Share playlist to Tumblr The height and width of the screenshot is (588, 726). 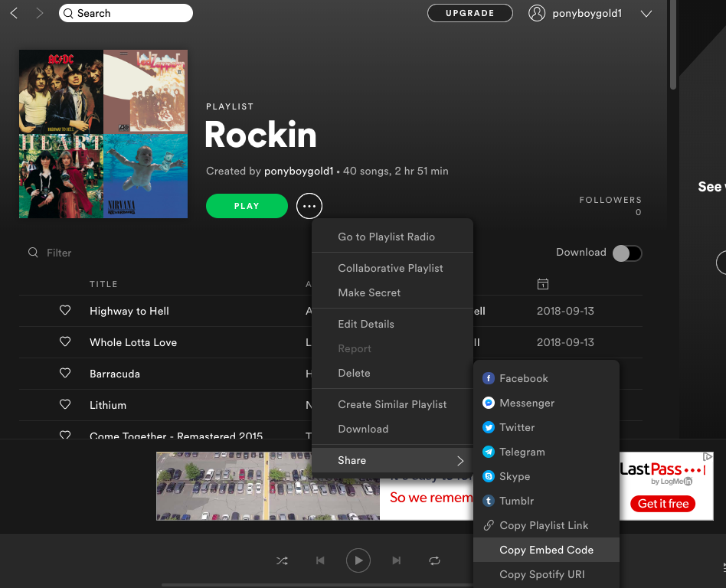(x=546, y=501)
